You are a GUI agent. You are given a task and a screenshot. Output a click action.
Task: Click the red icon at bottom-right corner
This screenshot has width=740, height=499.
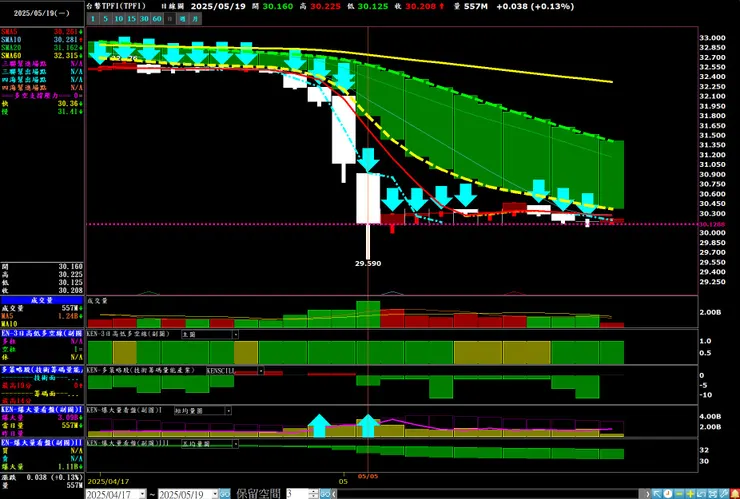(x=735, y=494)
